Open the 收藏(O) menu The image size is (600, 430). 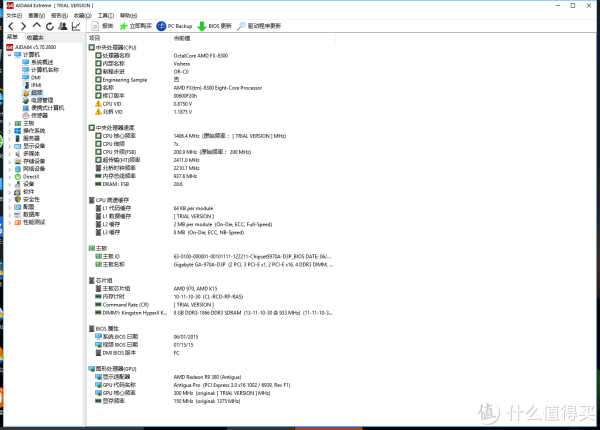[x=83, y=15]
